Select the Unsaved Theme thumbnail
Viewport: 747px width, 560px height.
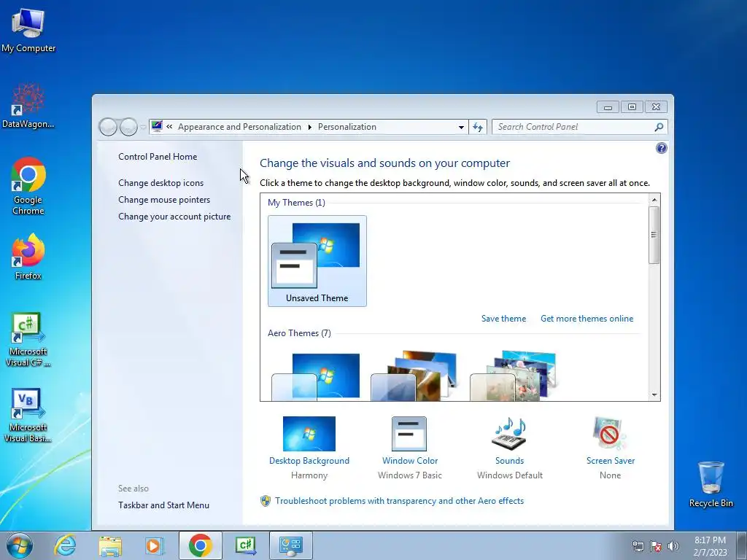click(x=317, y=261)
